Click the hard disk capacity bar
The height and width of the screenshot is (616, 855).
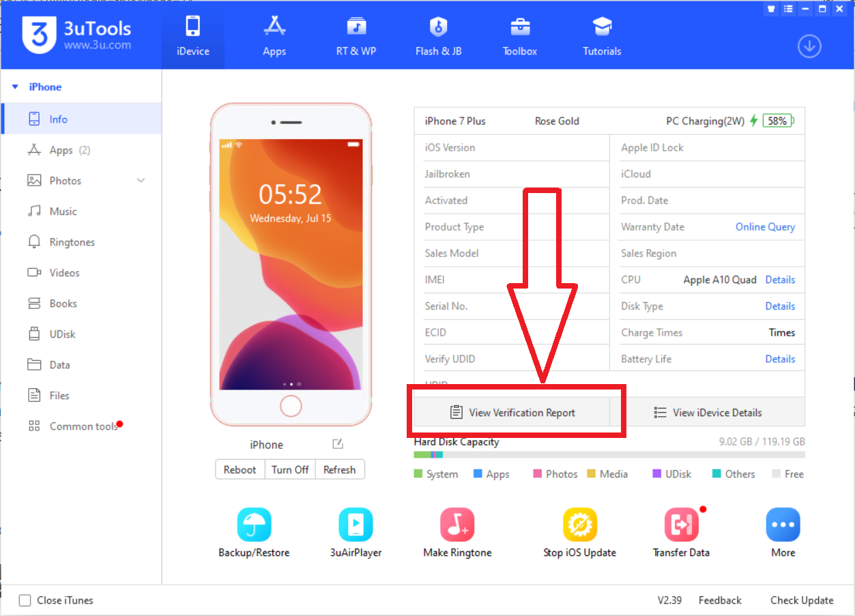[x=609, y=455]
